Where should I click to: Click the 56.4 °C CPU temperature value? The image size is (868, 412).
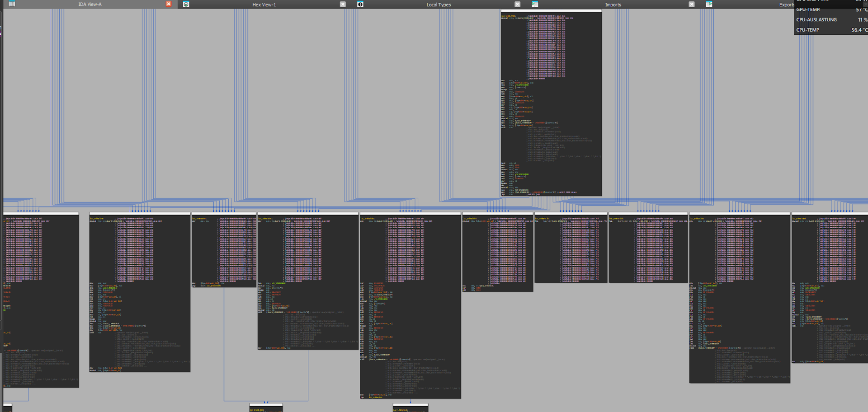[x=859, y=30]
